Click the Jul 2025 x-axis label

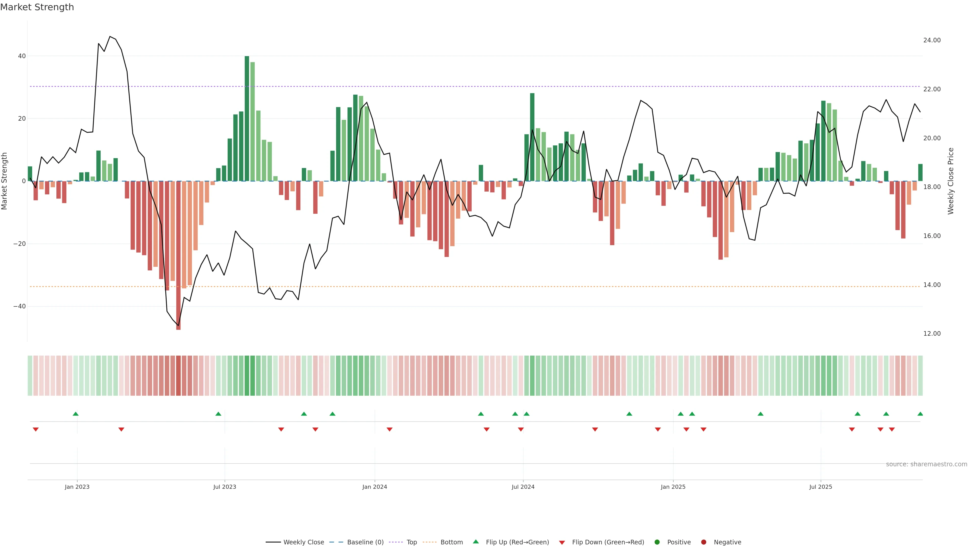[x=820, y=487]
